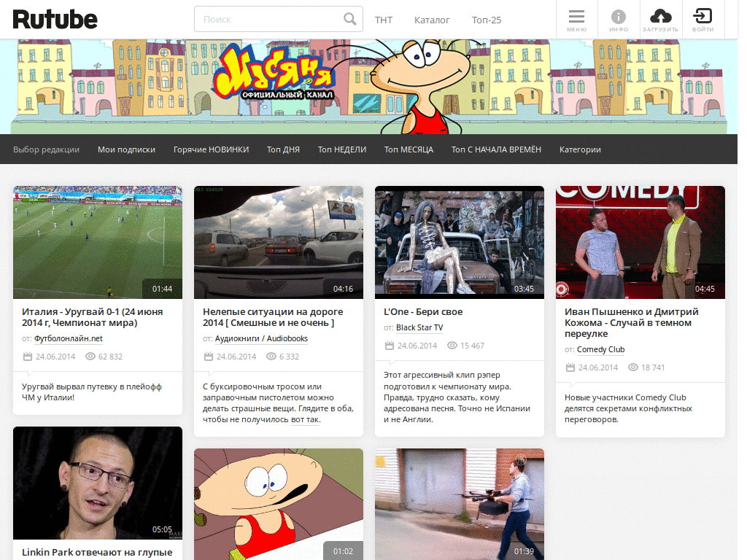Click the calendar icon under the Comedy Club video
This screenshot has width=747, height=560.
569,367
